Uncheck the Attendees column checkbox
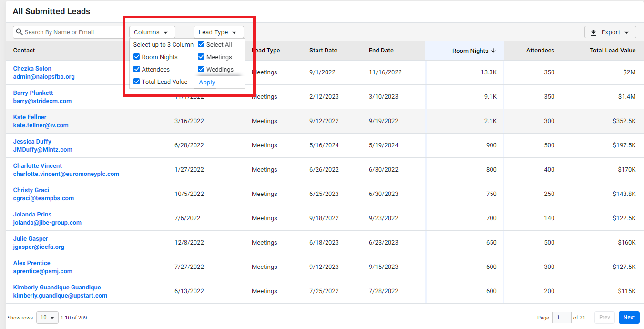 coord(137,69)
